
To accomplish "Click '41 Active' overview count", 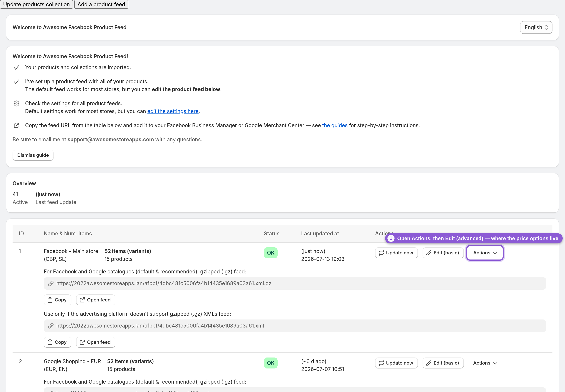I will (x=20, y=198).
